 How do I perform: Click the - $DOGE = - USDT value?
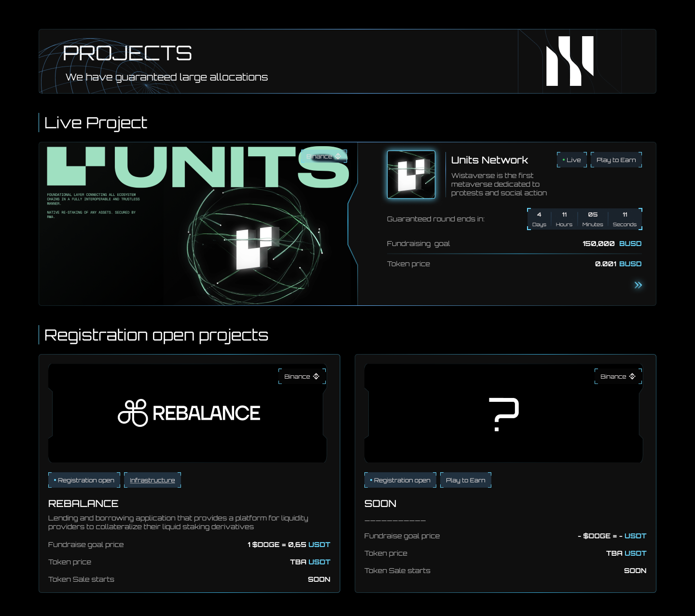(x=612, y=536)
